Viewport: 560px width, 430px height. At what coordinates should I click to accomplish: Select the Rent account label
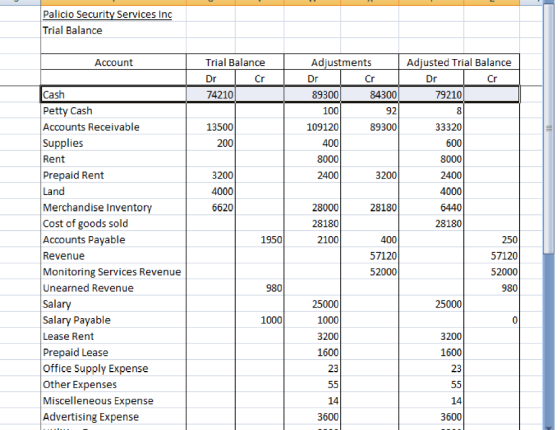[54, 159]
